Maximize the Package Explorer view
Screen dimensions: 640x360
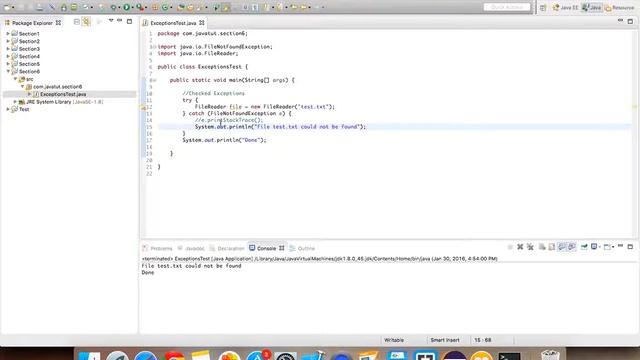point(129,21)
